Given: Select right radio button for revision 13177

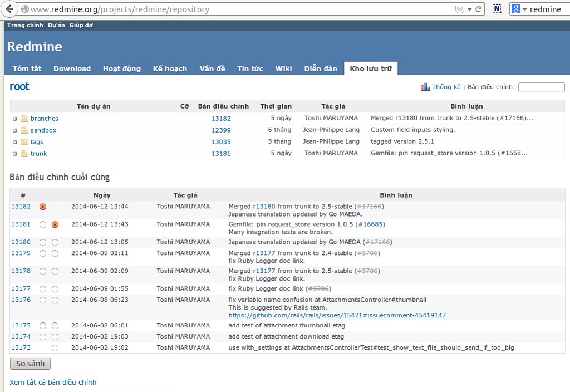Looking at the screenshot, I should click(55, 289).
